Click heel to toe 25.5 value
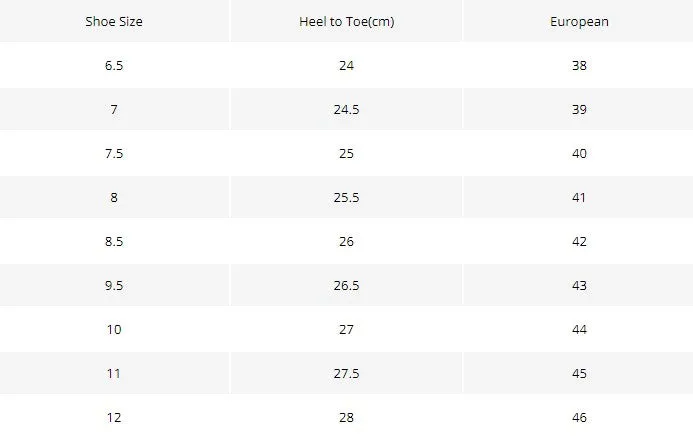This screenshot has height=443, width=693. click(346, 198)
